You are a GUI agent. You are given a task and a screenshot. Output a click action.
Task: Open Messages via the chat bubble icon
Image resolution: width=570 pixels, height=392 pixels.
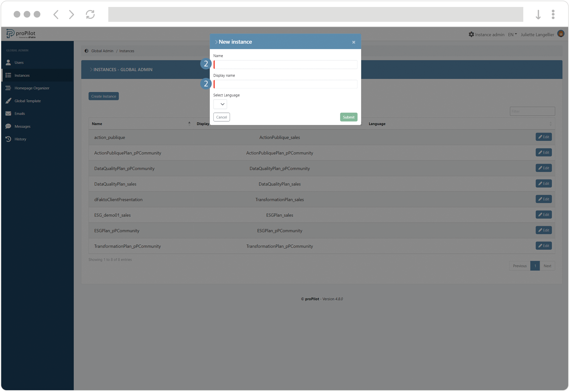coord(8,126)
